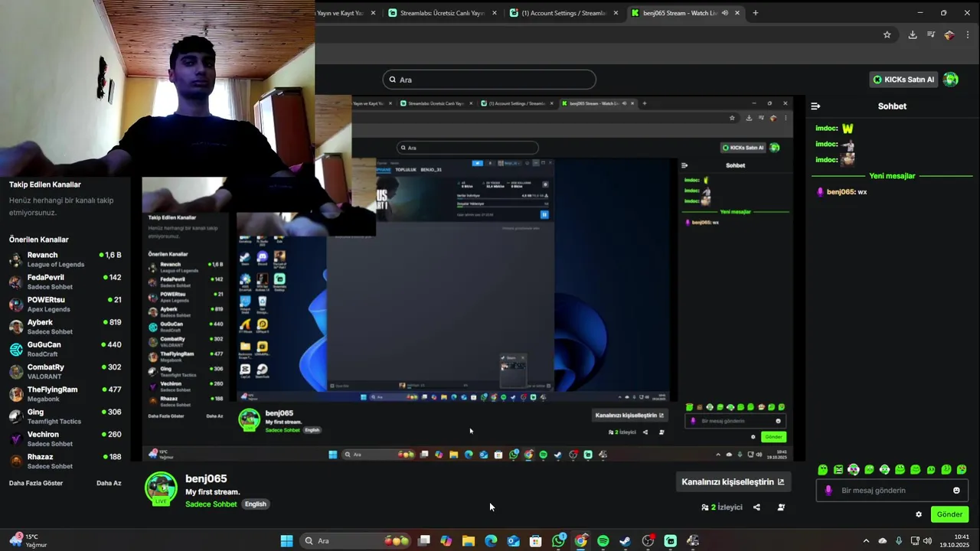The height and width of the screenshot is (551, 980).
Task: Click the green Gönder button
Action: pyautogui.click(x=949, y=514)
